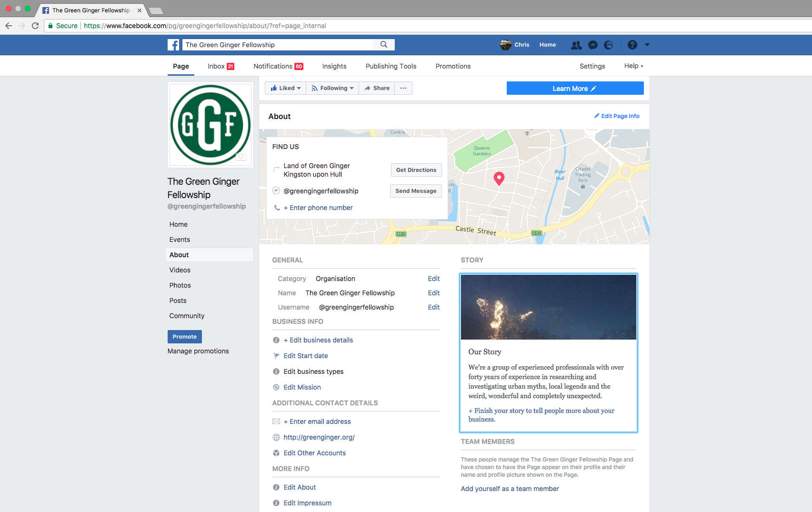
Task: Click the blue Promote button
Action: click(x=184, y=337)
